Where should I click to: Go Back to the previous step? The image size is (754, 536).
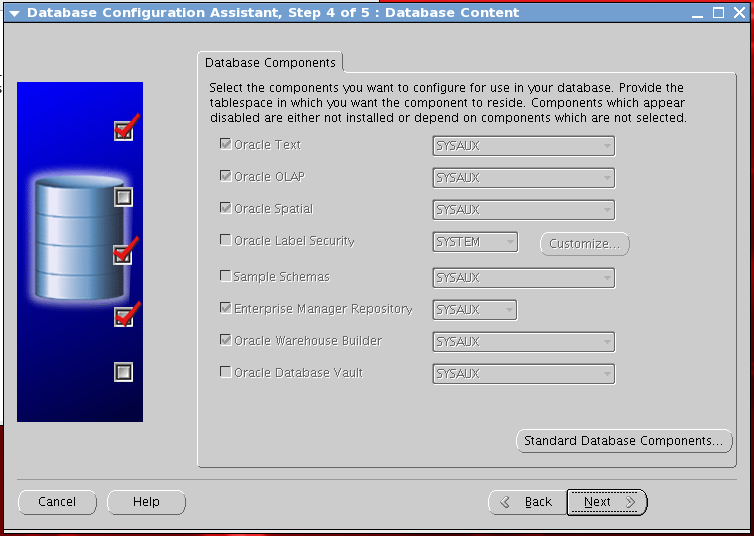(528, 502)
